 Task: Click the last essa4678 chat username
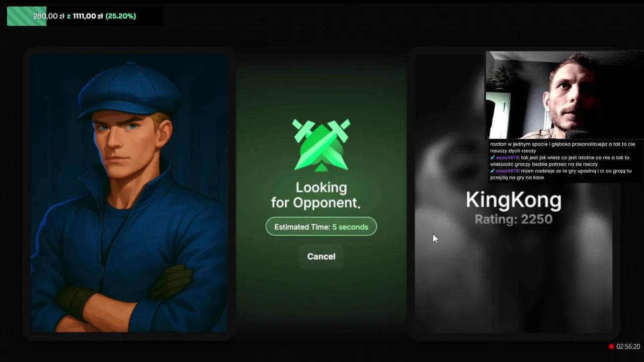(507, 171)
